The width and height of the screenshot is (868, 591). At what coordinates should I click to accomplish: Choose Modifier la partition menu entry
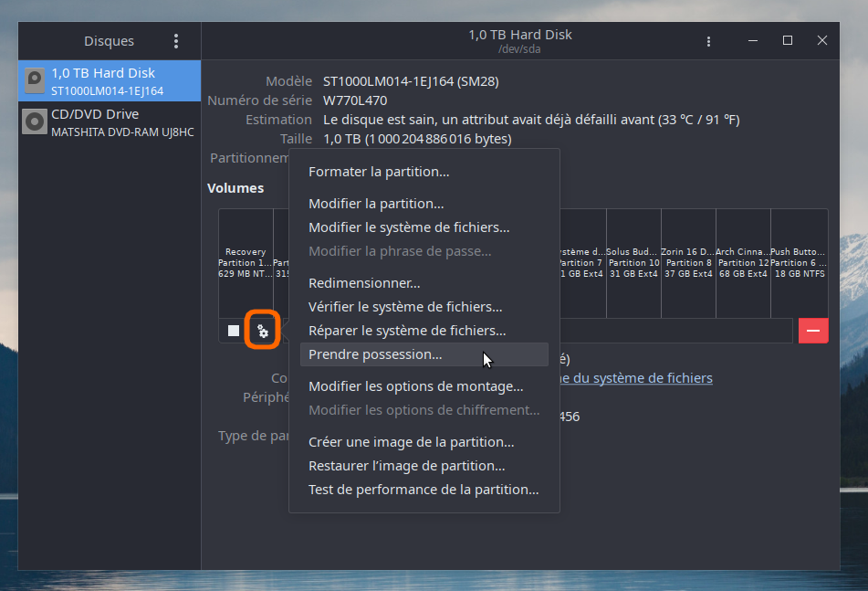click(x=376, y=204)
